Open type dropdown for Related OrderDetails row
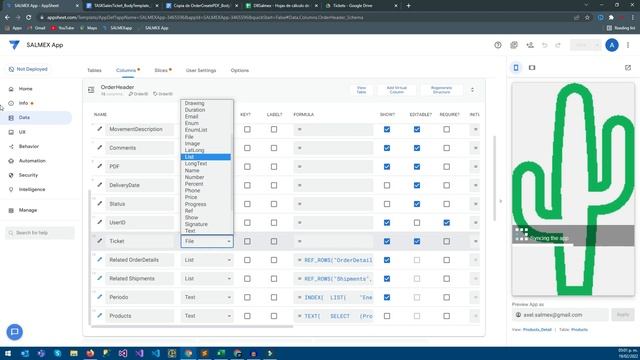Image resolution: width=640 pixels, height=360 pixels. click(207, 260)
